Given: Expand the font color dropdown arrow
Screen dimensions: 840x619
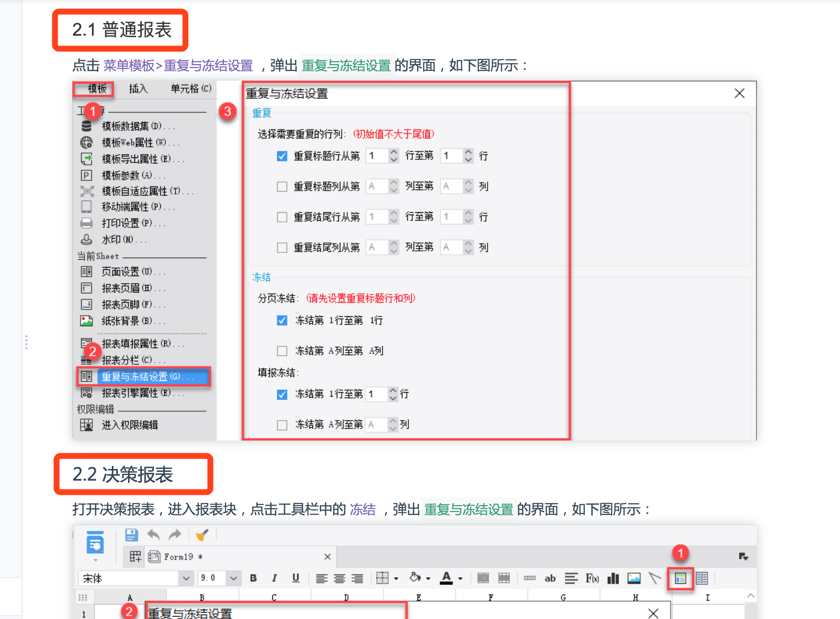Looking at the screenshot, I should [x=460, y=579].
